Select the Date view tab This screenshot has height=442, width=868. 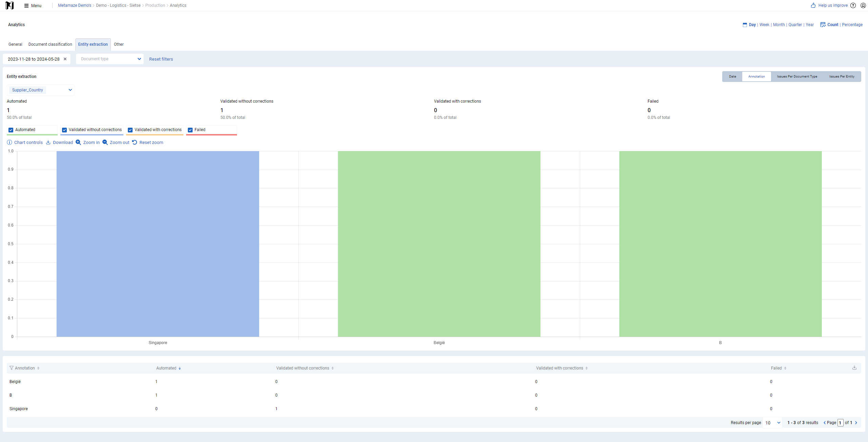point(732,77)
